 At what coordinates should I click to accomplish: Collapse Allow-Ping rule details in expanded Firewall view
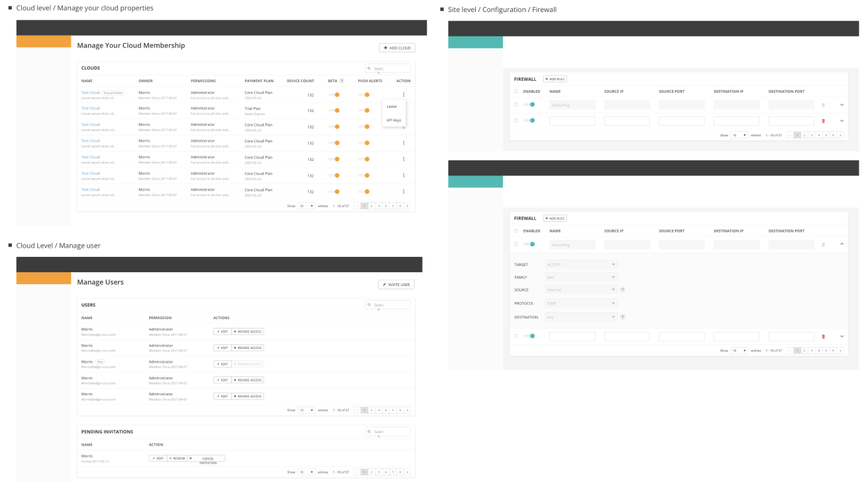click(842, 244)
